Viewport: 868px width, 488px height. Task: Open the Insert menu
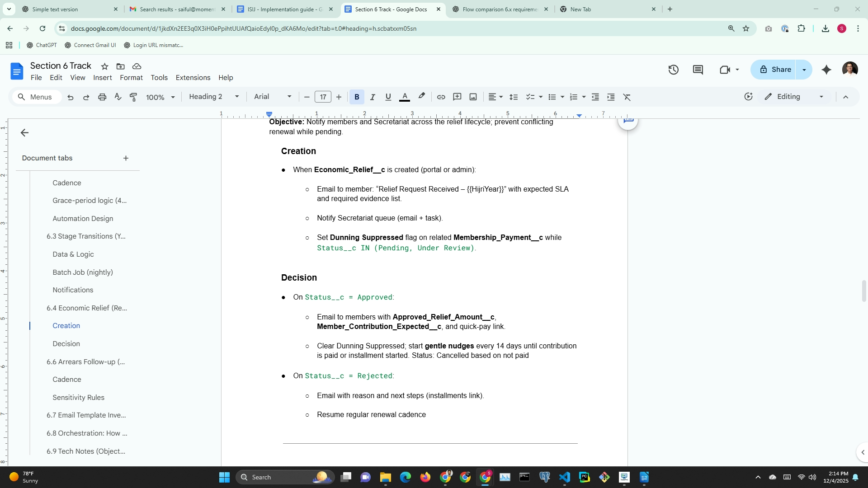(102, 78)
